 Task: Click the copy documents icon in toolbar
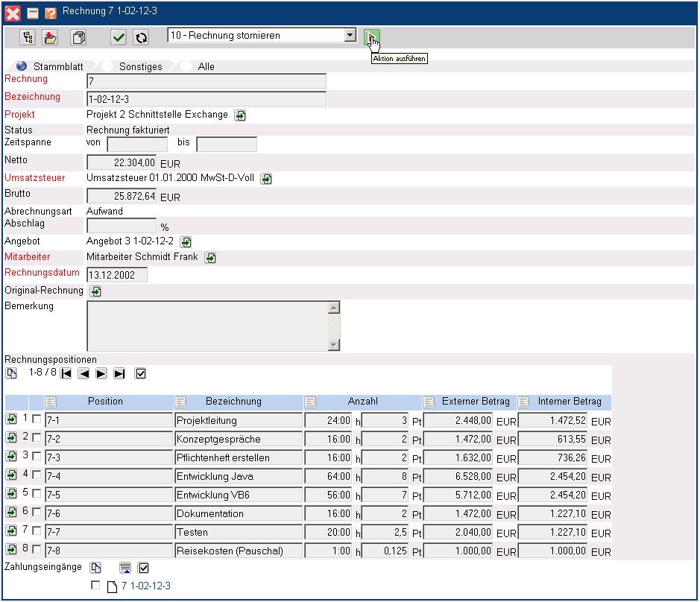(x=78, y=37)
